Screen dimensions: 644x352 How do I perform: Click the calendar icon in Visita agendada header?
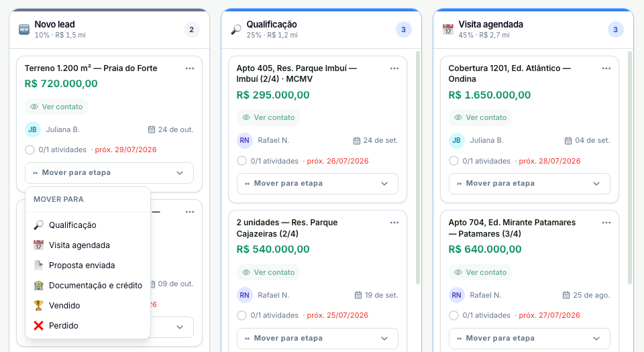[448, 30]
